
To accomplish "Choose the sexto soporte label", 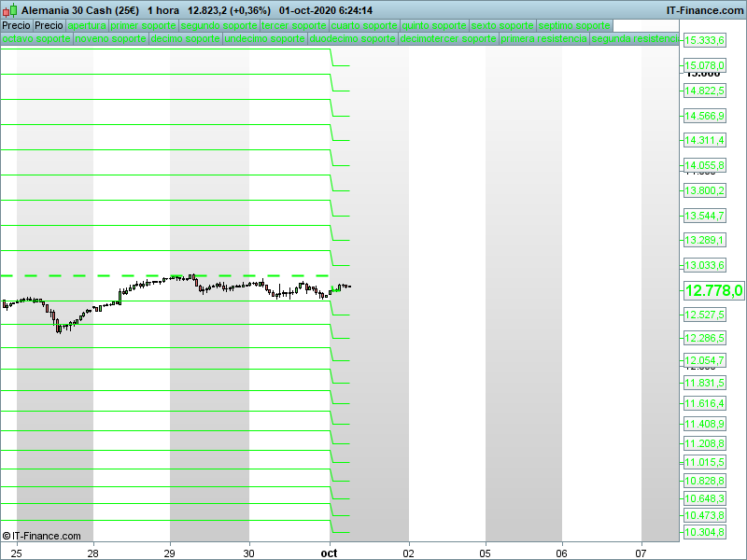I will point(502,26).
